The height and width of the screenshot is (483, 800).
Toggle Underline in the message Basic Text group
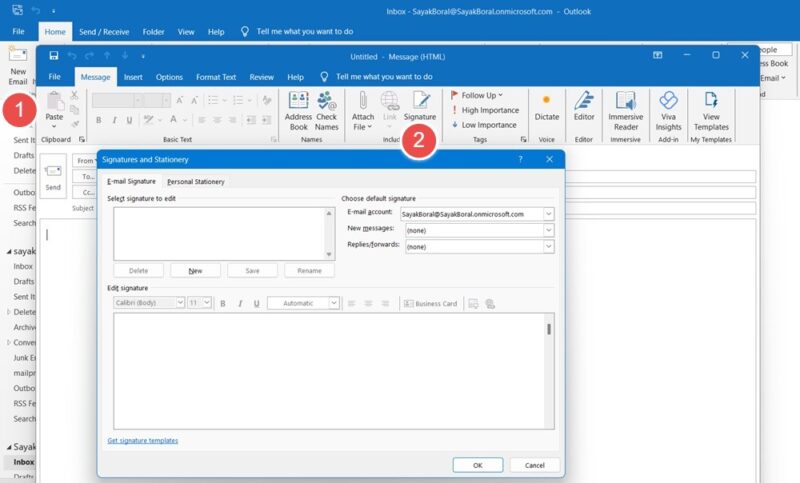point(130,120)
